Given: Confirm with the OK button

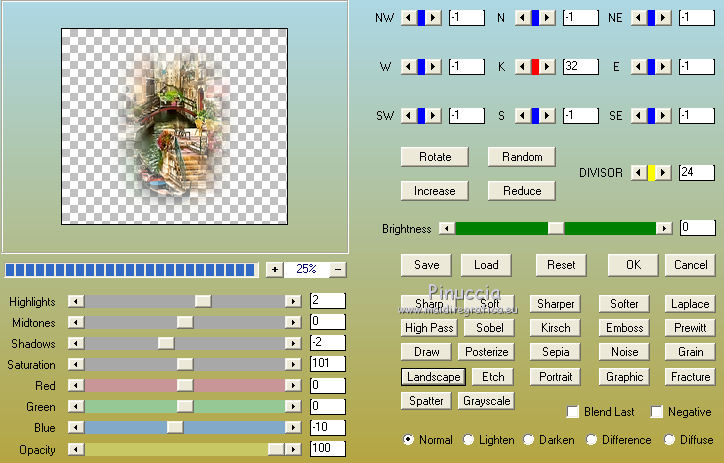Looking at the screenshot, I should point(633,265).
